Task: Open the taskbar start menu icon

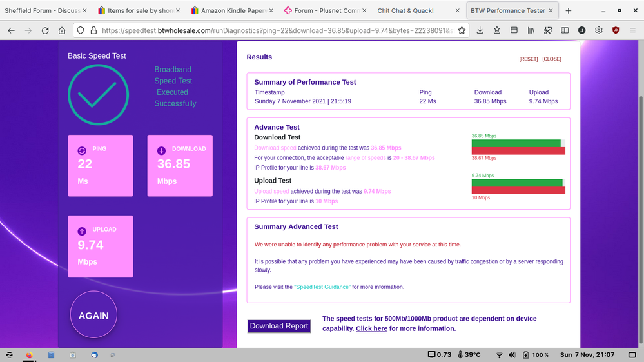Action: (x=9, y=355)
